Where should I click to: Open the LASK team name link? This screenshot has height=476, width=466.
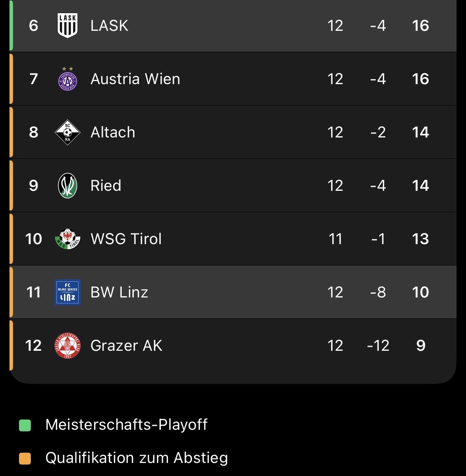[x=109, y=26]
